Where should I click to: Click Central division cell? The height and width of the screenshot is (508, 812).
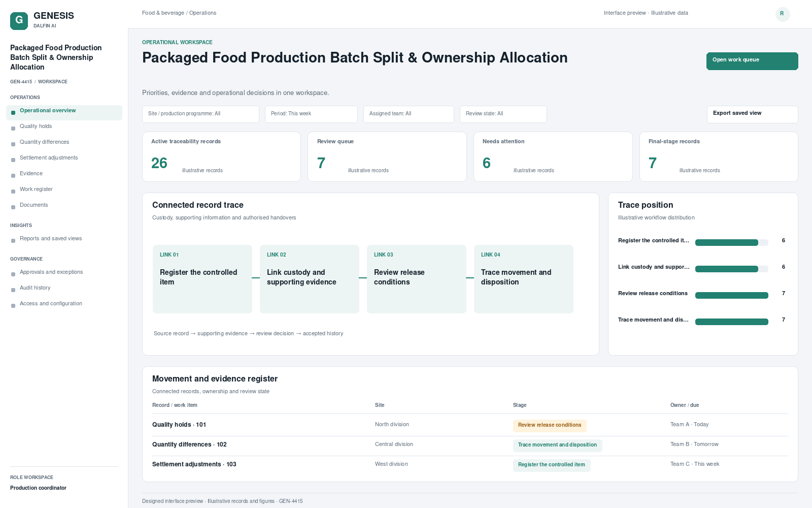(394, 444)
